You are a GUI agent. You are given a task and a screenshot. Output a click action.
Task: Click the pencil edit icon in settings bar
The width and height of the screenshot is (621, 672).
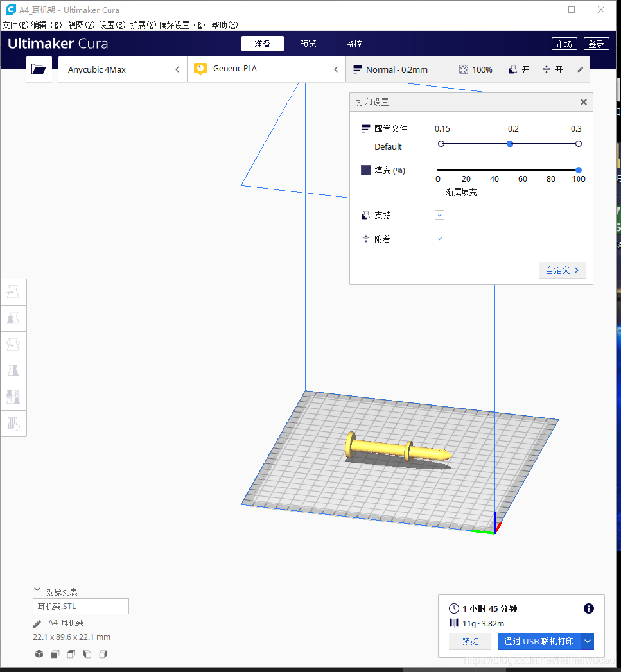(581, 69)
